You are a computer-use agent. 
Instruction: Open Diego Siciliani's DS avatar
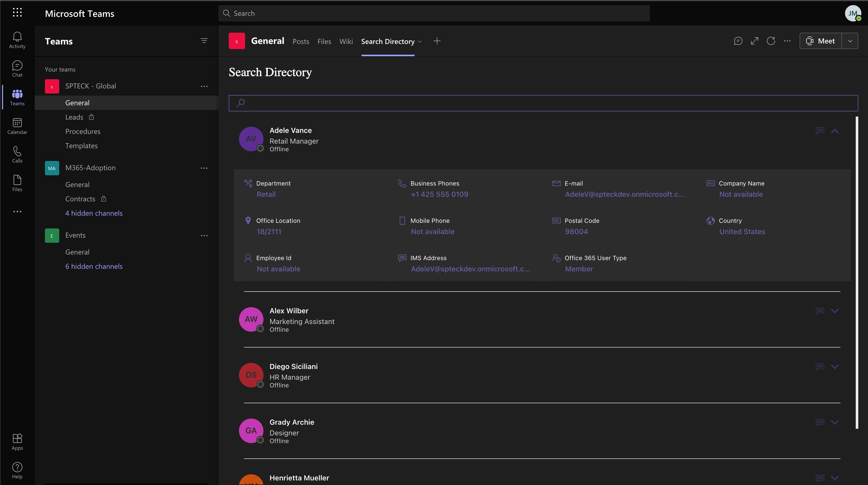(x=251, y=375)
